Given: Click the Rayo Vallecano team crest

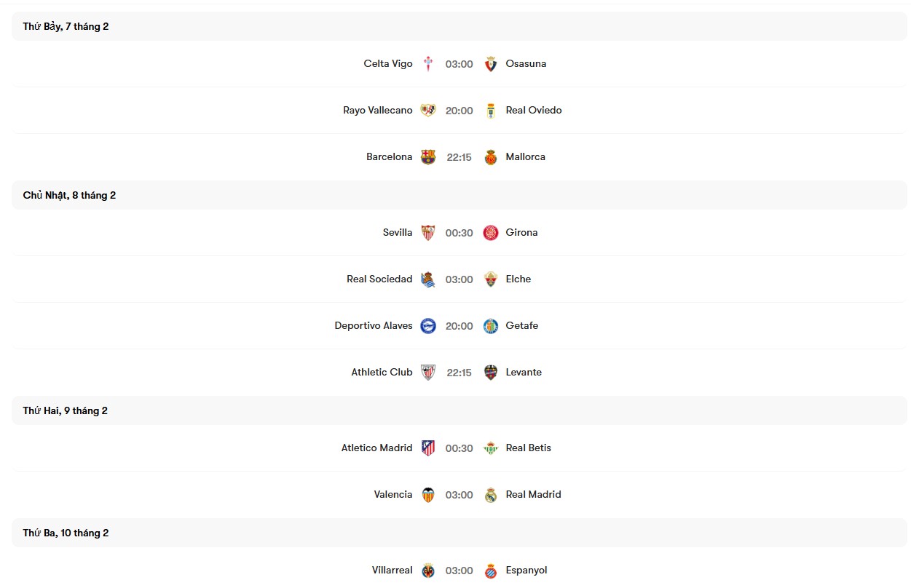Looking at the screenshot, I should coord(428,110).
